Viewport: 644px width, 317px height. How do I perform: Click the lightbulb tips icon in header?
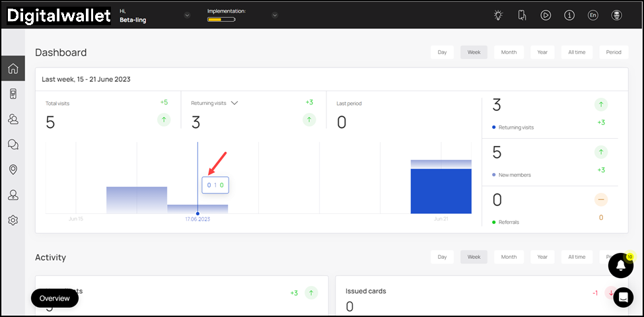tap(498, 15)
